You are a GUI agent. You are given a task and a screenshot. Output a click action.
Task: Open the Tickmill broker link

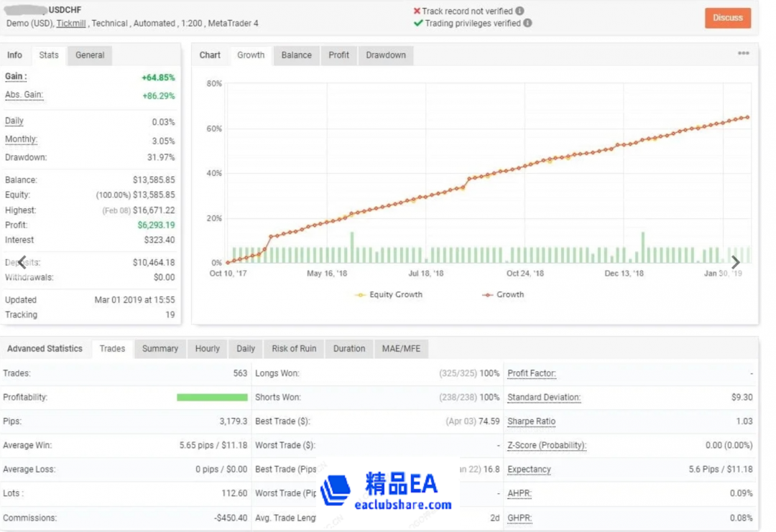coord(71,24)
